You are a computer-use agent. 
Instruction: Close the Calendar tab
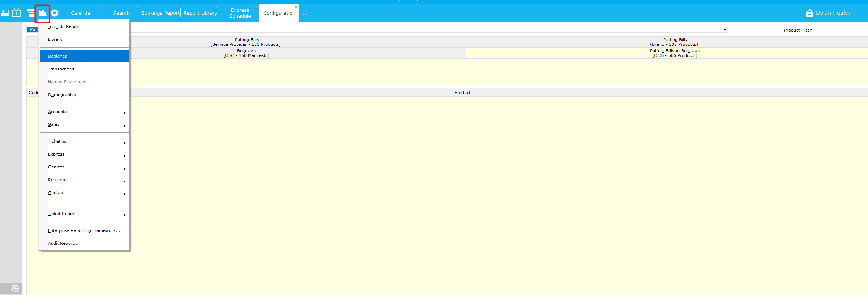pyautogui.click(x=98, y=7)
